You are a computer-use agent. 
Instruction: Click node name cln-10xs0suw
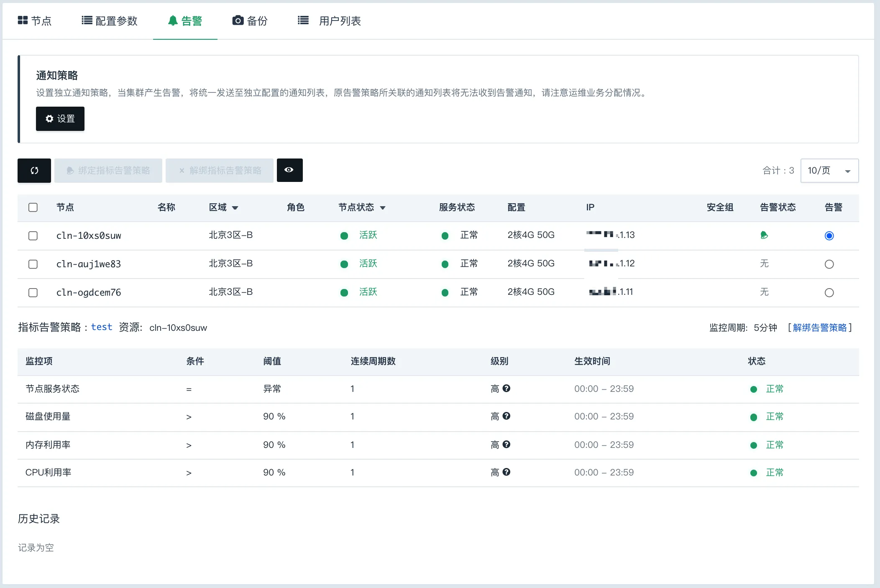coord(89,236)
